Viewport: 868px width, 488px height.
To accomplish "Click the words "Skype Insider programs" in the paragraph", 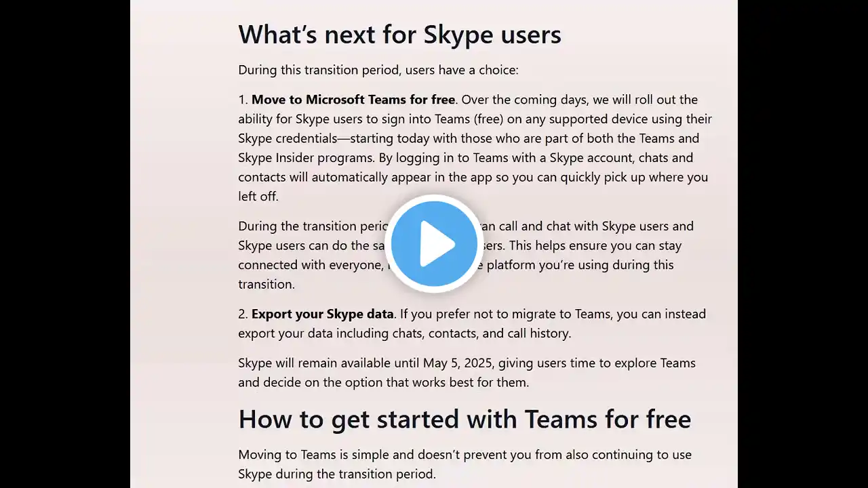I will (x=302, y=158).
